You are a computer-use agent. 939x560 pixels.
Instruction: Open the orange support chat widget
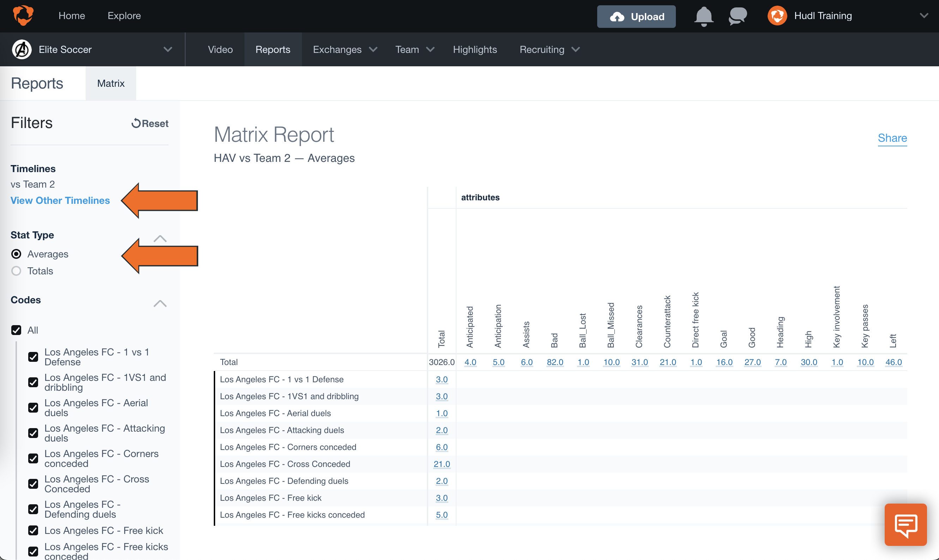click(905, 524)
